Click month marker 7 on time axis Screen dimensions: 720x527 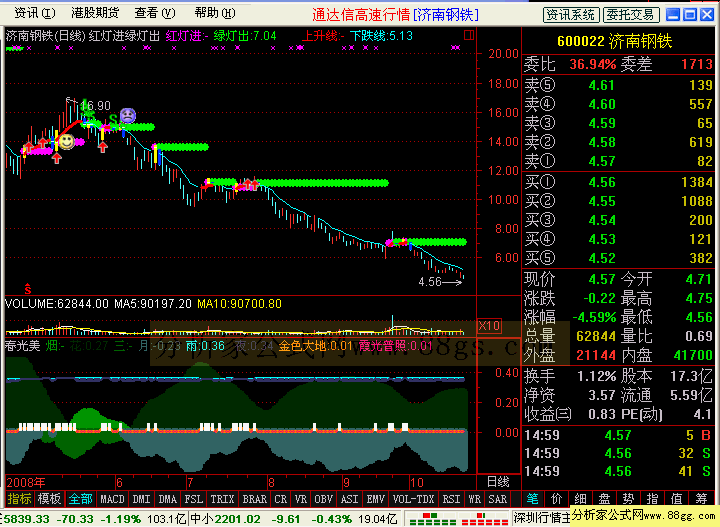point(190,482)
